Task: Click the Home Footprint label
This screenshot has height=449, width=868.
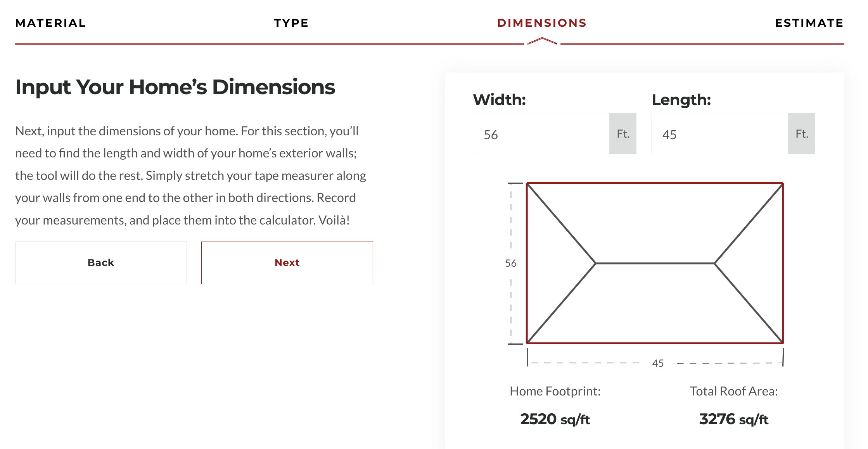Action: click(x=555, y=391)
